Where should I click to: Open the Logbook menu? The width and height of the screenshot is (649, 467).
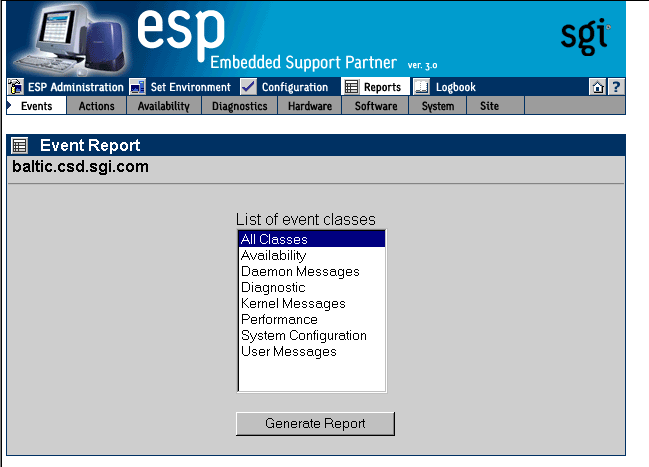click(x=455, y=87)
